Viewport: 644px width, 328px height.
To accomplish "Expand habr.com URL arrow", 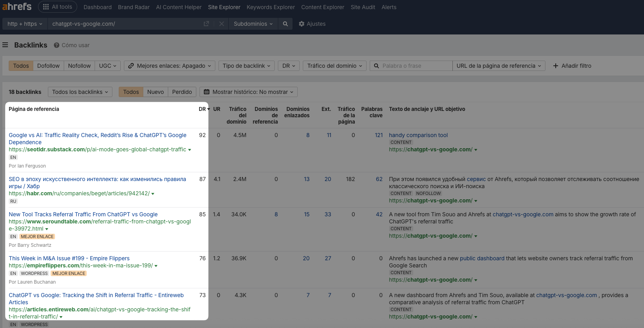I will pos(153,194).
